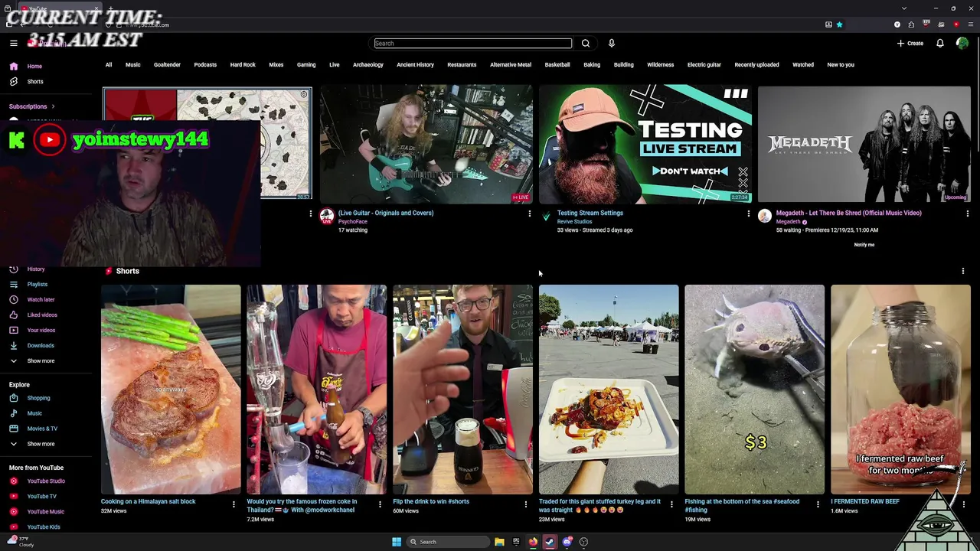Open Firefox application menu
Screen dimensions: 980x551
pyautogui.click(x=970, y=24)
